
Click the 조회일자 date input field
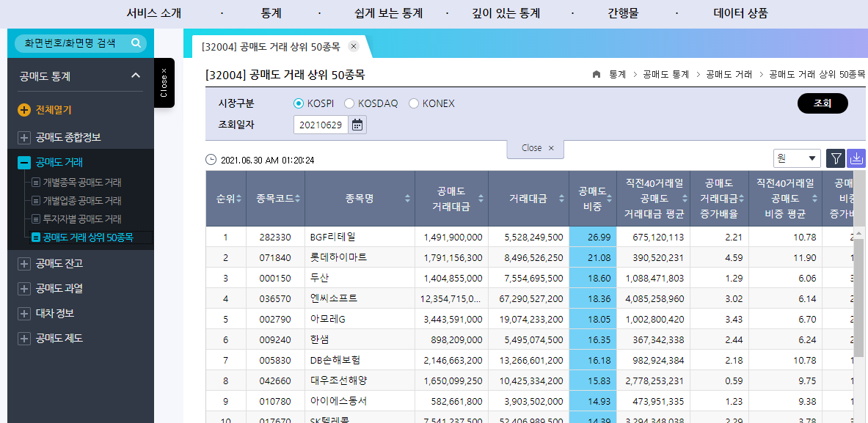click(x=320, y=125)
